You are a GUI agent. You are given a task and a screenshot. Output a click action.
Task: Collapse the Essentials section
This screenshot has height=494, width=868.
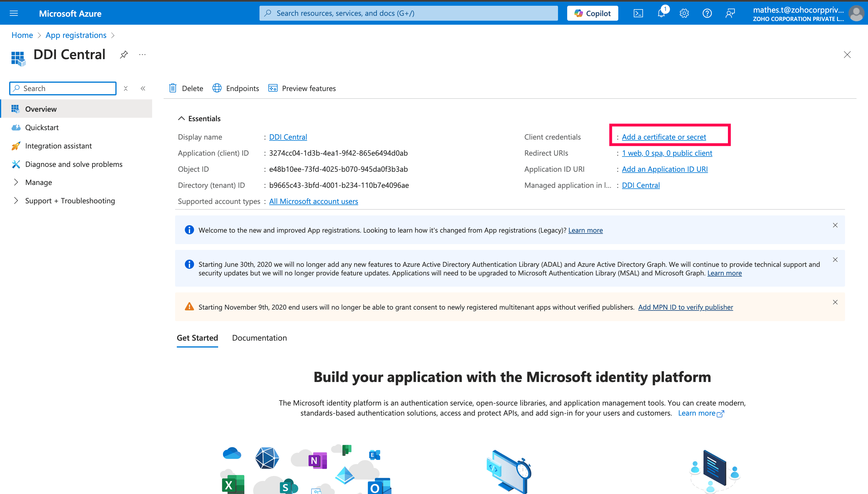coord(181,118)
